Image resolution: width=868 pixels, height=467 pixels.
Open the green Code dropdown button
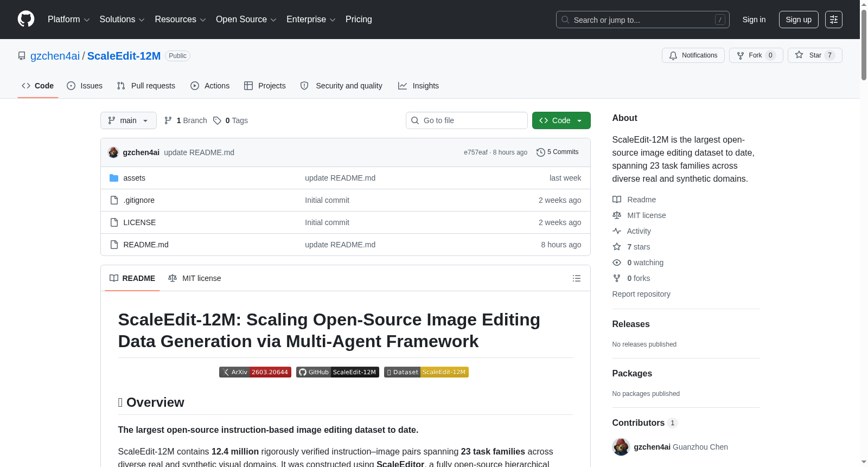pos(561,120)
